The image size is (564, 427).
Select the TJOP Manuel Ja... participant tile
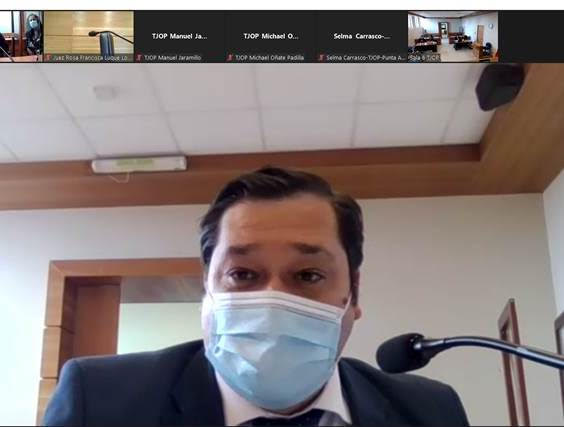click(x=179, y=36)
